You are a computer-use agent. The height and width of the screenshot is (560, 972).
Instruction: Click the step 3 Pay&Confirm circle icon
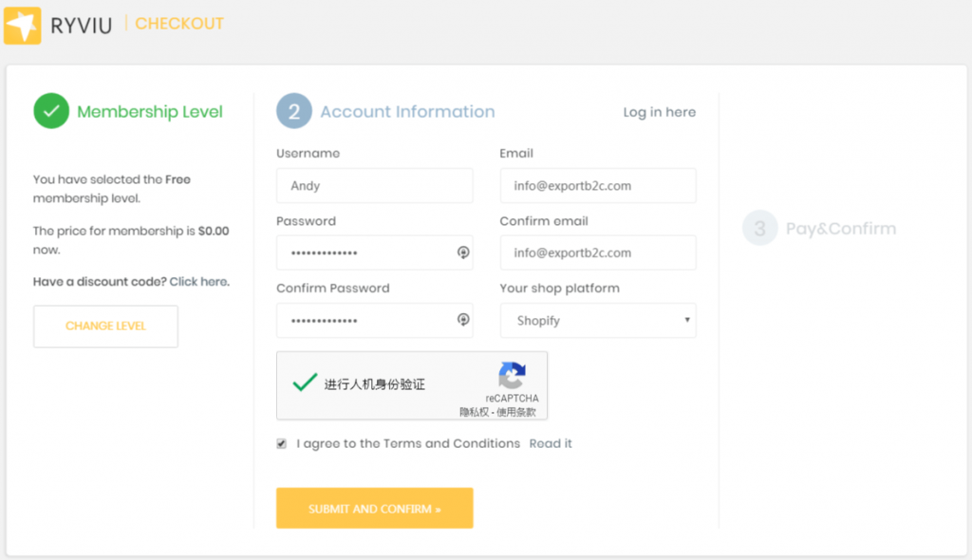pos(759,228)
